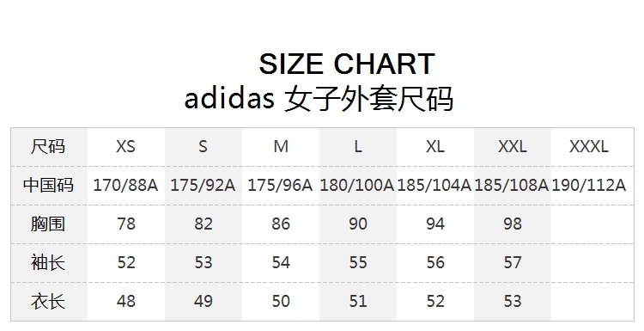Image resolution: width=644 pixels, height=331 pixels.
Task: Click the 170/88A cell
Action: click(x=125, y=185)
